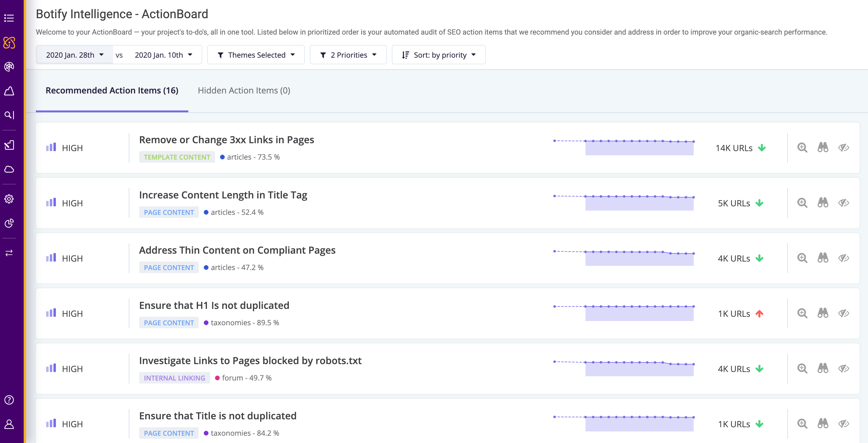Open the export arrow sidebar icon
This screenshot has width=868, height=443.
point(9,145)
